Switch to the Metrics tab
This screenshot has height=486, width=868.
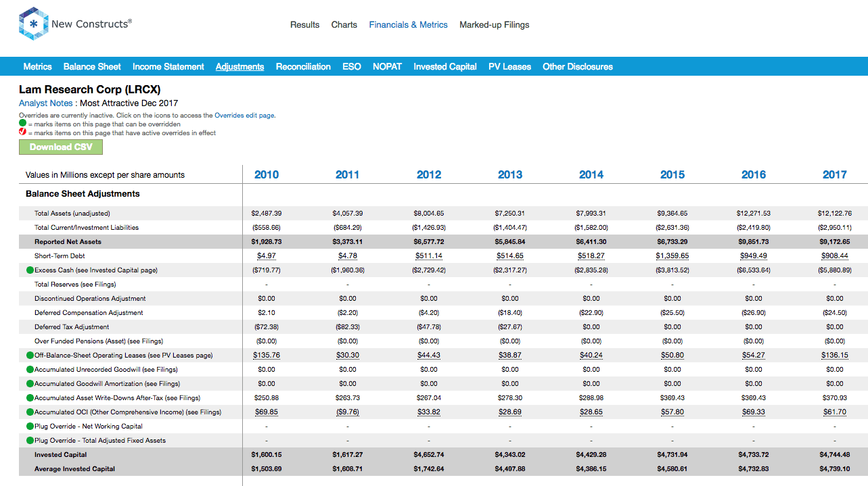[x=38, y=66]
